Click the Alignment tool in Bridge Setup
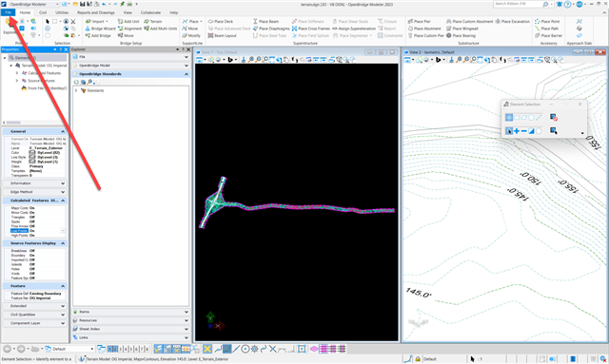 [129, 29]
